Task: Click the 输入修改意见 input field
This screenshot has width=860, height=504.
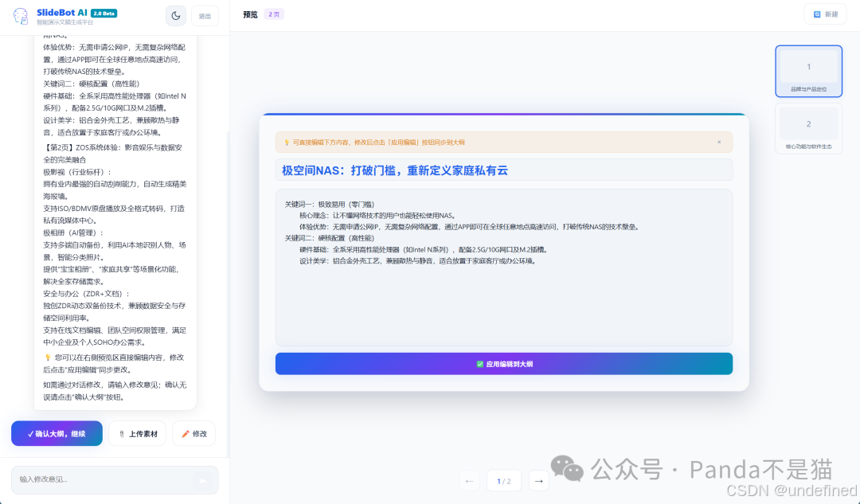Action: pos(96,480)
